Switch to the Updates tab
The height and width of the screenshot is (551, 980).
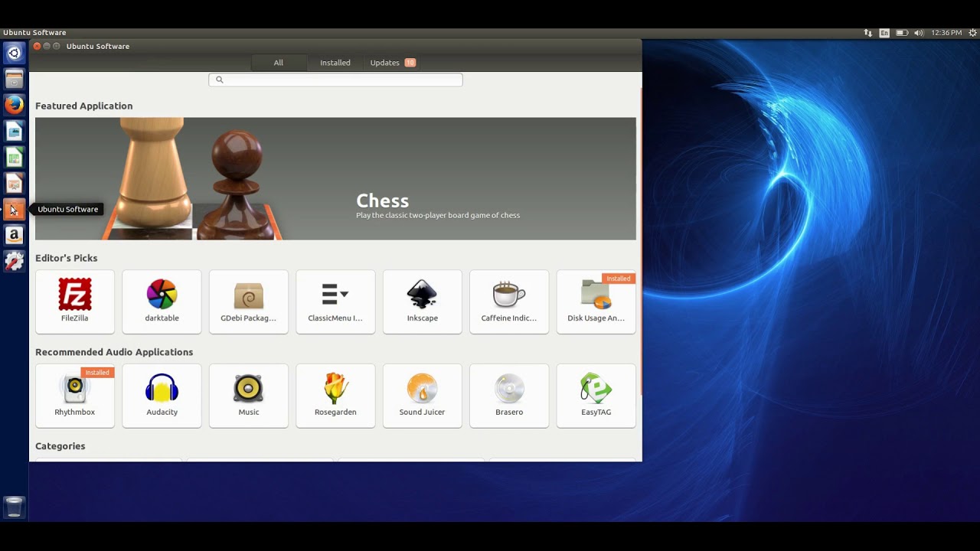393,63
